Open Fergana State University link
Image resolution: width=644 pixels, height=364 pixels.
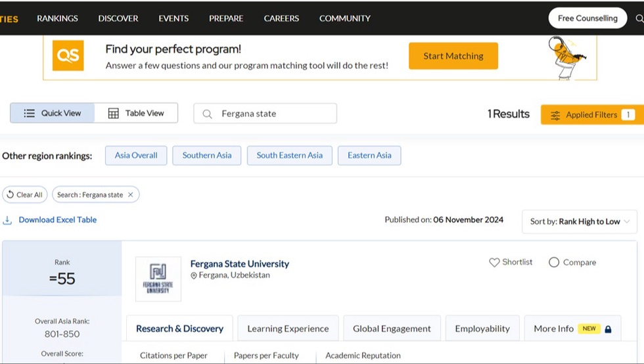tap(239, 263)
